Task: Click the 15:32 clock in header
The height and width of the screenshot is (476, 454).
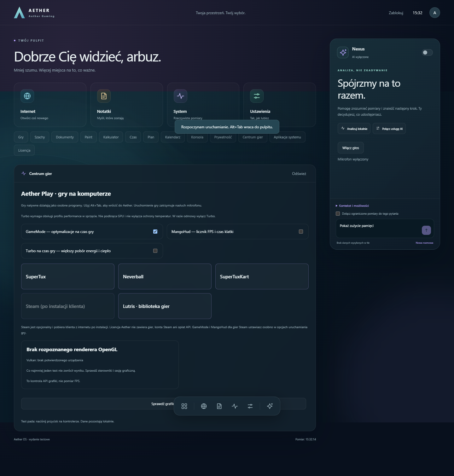Action: [417, 13]
